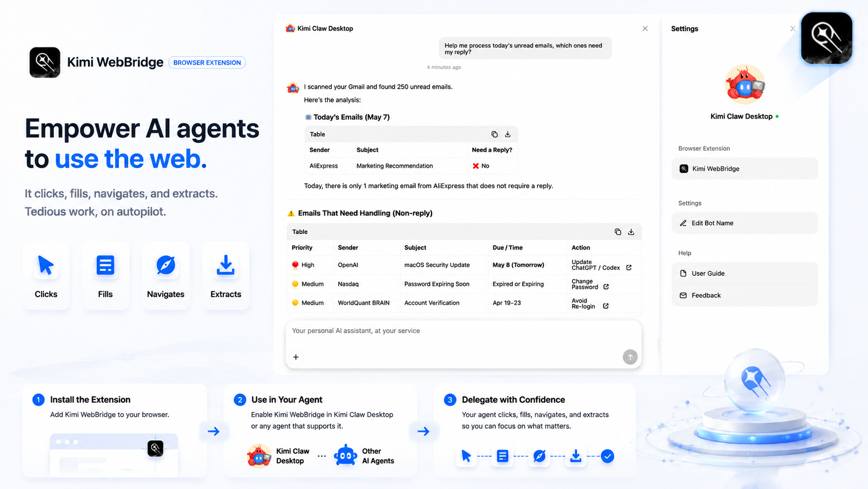Click the send arrow button in chat input
This screenshot has height=489, width=868.
coord(630,357)
